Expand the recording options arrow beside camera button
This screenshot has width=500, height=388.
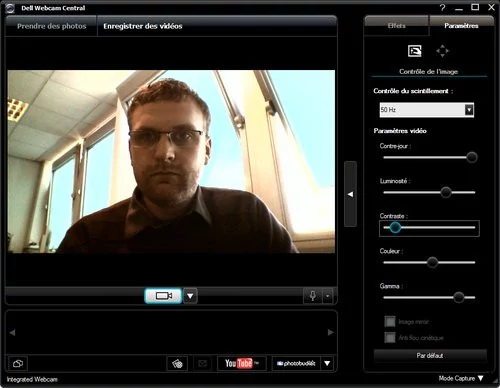190,296
